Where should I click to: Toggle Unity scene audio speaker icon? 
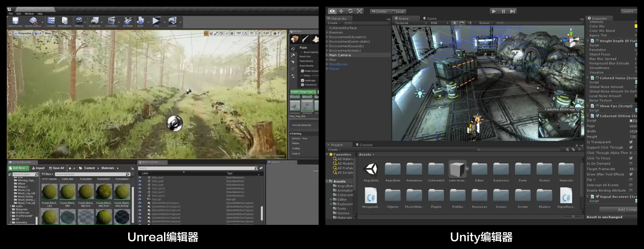470,23
